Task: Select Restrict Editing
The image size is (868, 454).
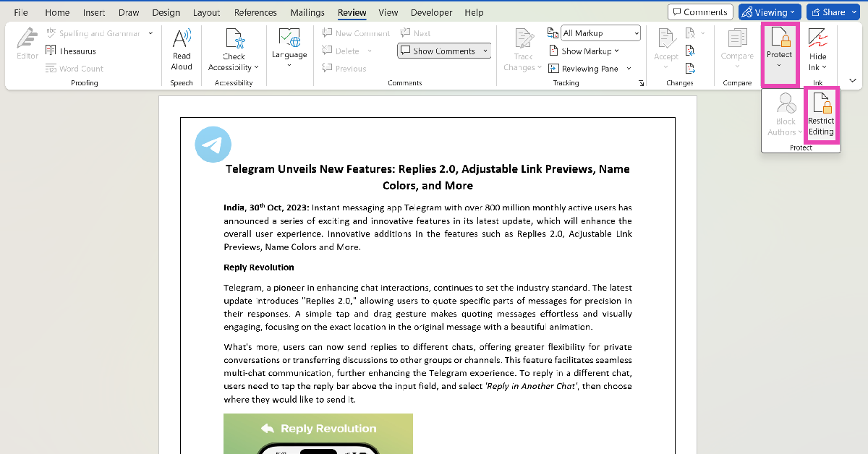Action: [x=821, y=116]
